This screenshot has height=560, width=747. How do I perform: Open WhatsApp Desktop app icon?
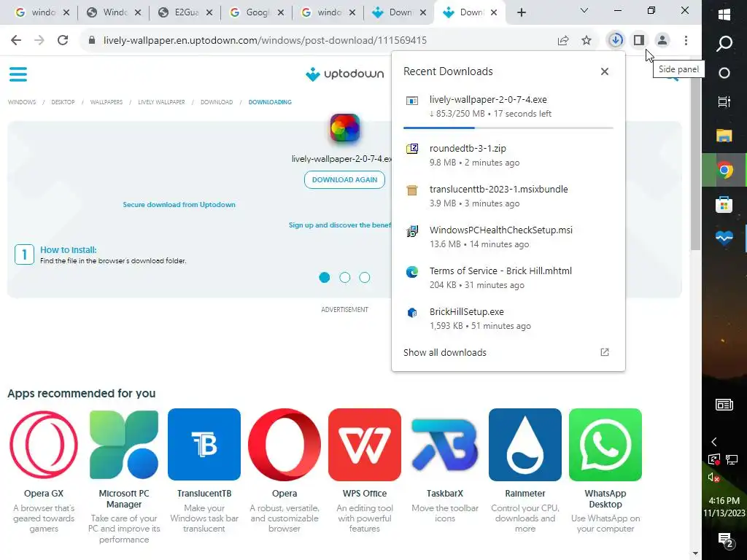pyautogui.click(x=605, y=444)
